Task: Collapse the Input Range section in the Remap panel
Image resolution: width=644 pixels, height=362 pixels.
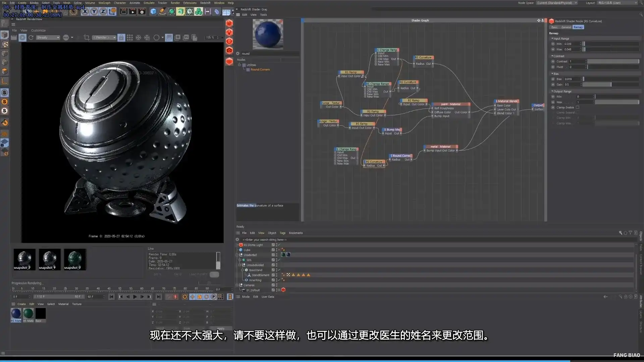Action: [552, 38]
